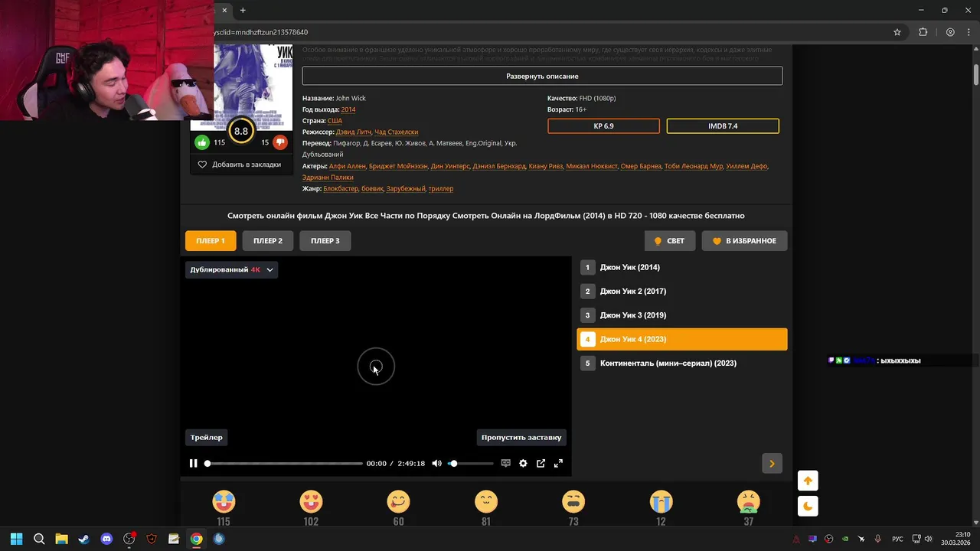980x551 pixels.
Task: Close the current browser tab
Action: tap(224, 10)
